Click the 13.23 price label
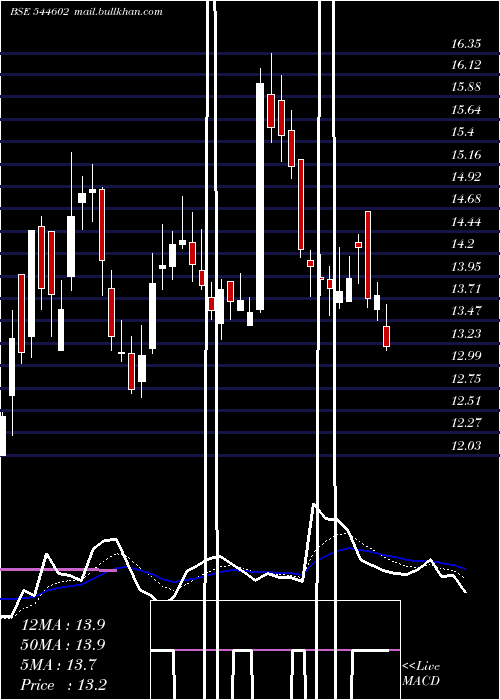The image size is (500, 700). (466, 334)
